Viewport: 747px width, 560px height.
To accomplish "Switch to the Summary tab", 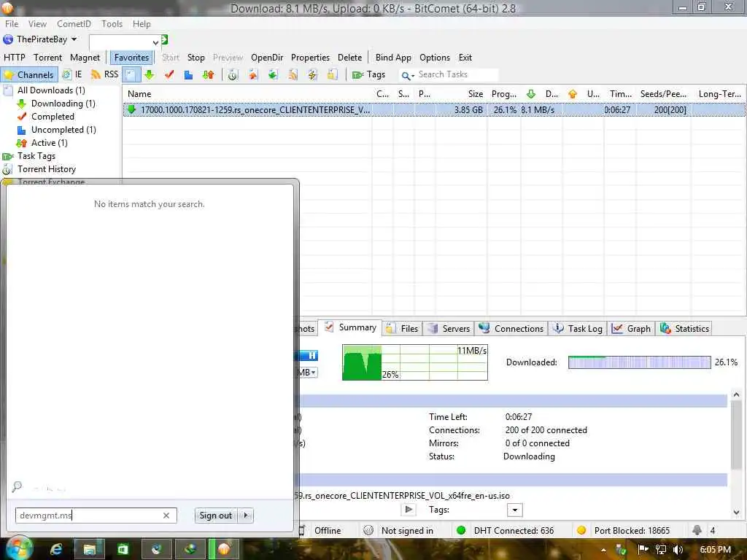I will click(x=351, y=327).
